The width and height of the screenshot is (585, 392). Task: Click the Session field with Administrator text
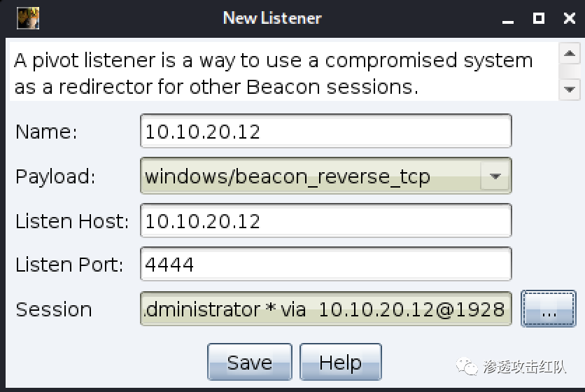click(325, 309)
